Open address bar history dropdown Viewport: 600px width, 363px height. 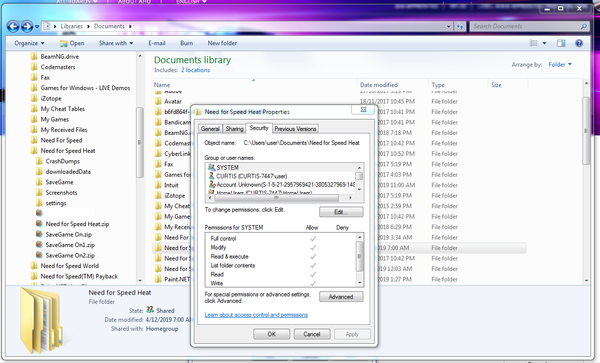(x=448, y=26)
